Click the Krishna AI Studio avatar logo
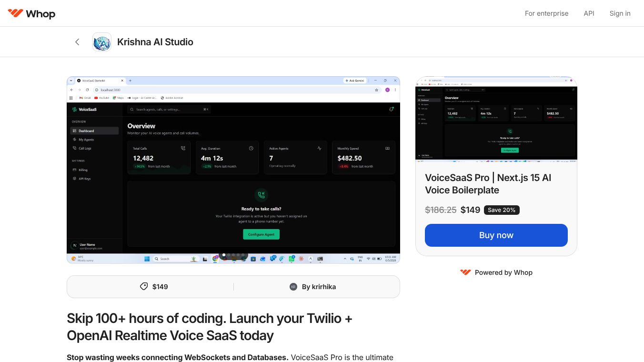Screen dimensions: 644x362 coord(102,42)
